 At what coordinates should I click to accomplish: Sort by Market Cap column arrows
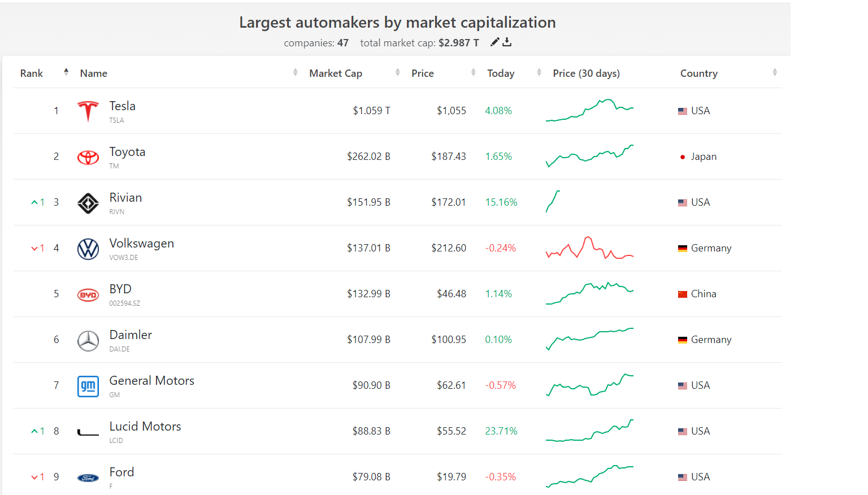(397, 72)
